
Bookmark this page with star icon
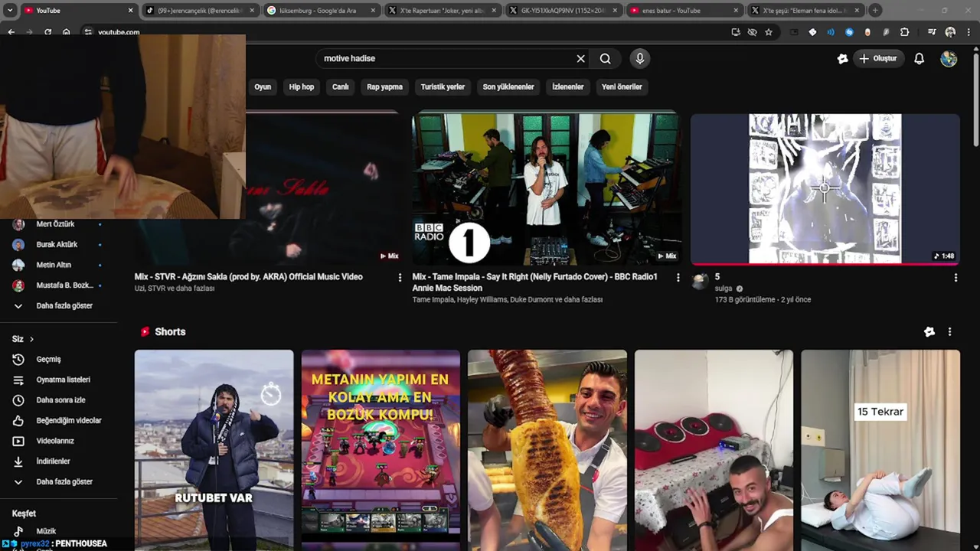coord(769,32)
